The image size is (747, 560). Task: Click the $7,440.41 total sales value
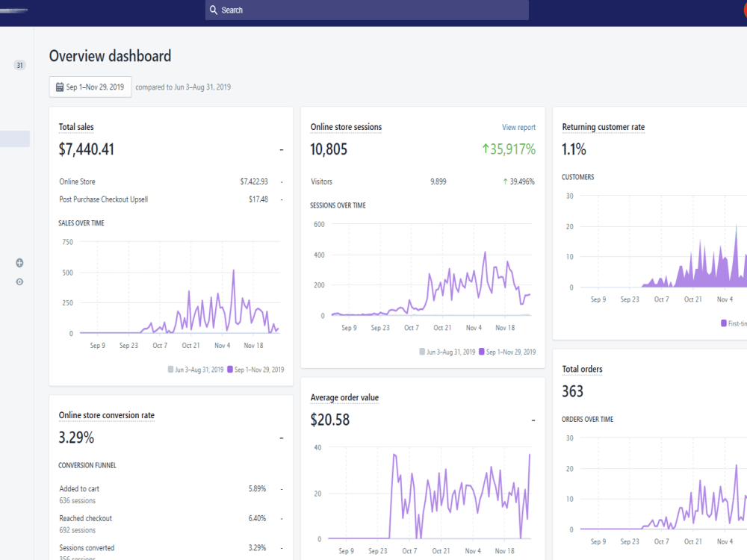pyautogui.click(x=86, y=149)
